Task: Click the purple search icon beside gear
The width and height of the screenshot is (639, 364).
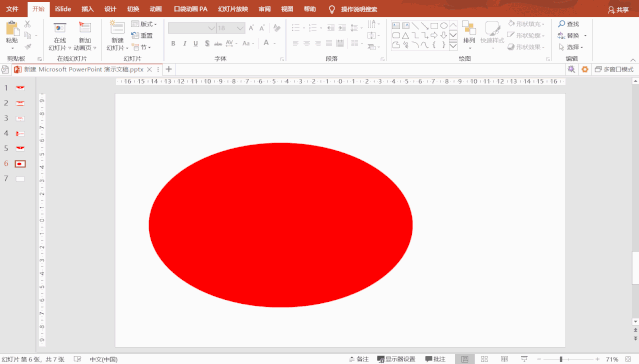Action: tap(571, 69)
